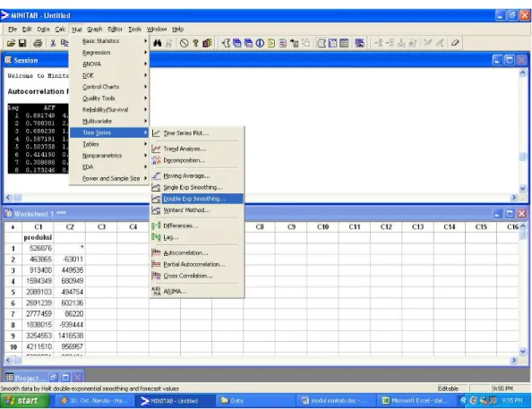Switch to Ost. Naruto taskbar button
Screen dimensions: 532x409
tap(94, 401)
